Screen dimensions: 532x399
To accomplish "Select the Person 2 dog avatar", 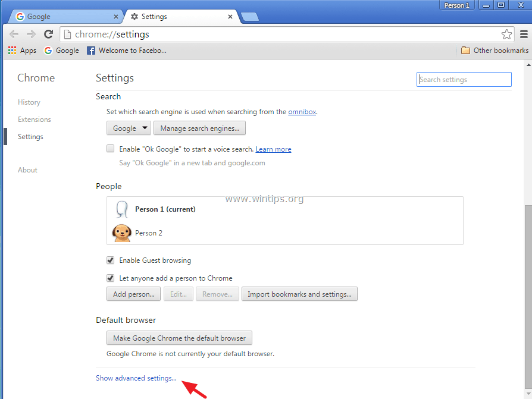I will coord(121,233).
